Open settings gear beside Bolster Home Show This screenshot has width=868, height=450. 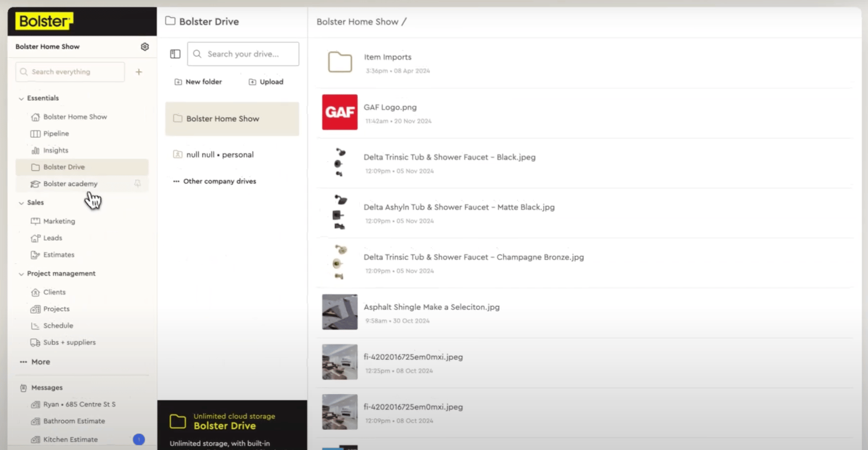click(145, 47)
